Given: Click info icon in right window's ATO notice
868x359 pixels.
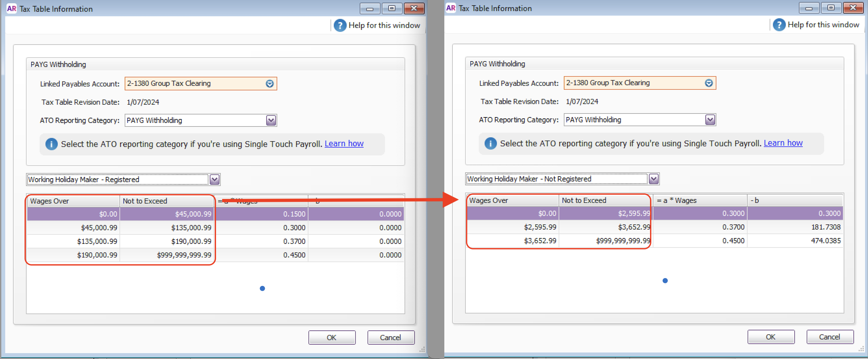Looking at the screenshot, I should [x=490, y=143].
